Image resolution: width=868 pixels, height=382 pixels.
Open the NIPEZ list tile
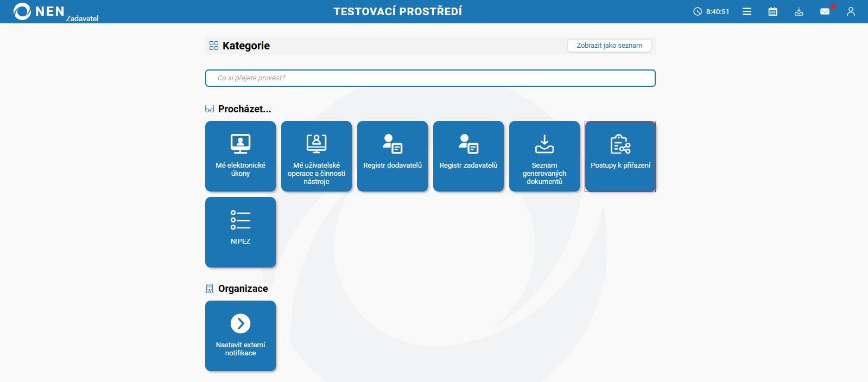(x=240, y=232)
